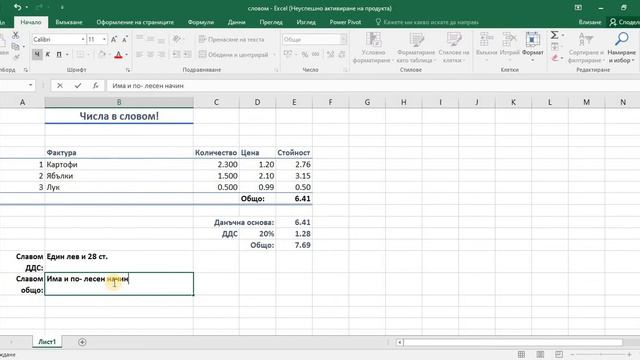Open Conditional Formatting (Условно форматиране)
Image resolution: width=640 pixels, height=360 pixels.
[373, 47]
